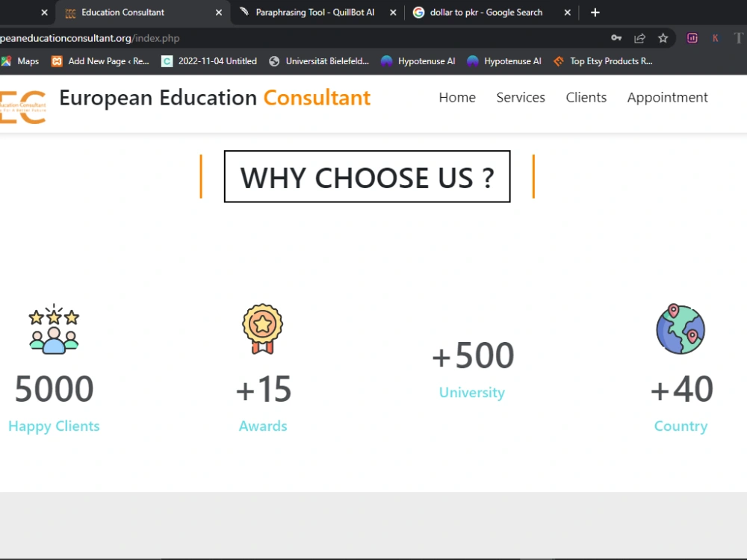Click the +40 counter number
This screenshot has width=747, height=560.
pyautogui.click(x=682, y=388)
